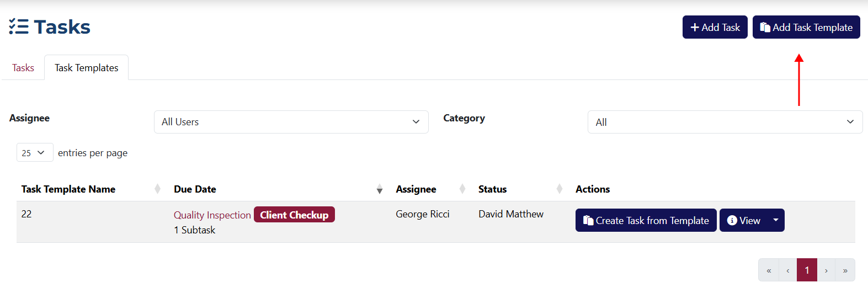The height and width of the screenshot is (293, 868).
Task: Expand the caret next to View
Action: click(776, 220)
